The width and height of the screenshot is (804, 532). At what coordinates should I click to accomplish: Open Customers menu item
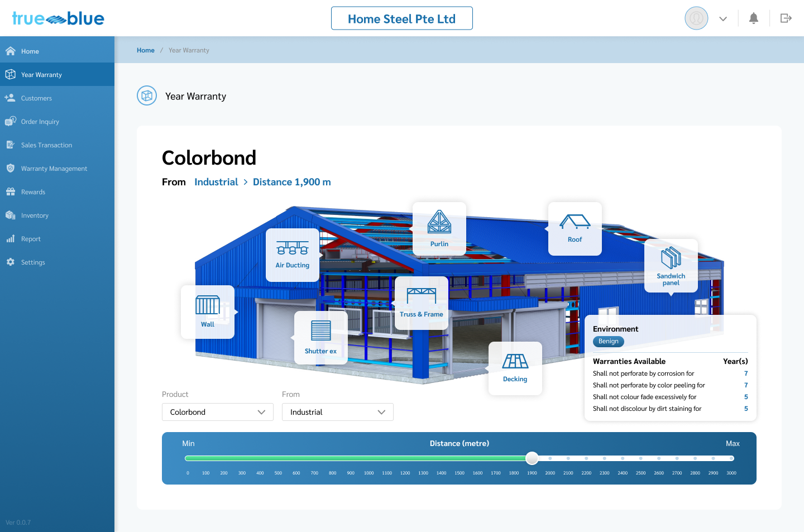click(57, 98)
